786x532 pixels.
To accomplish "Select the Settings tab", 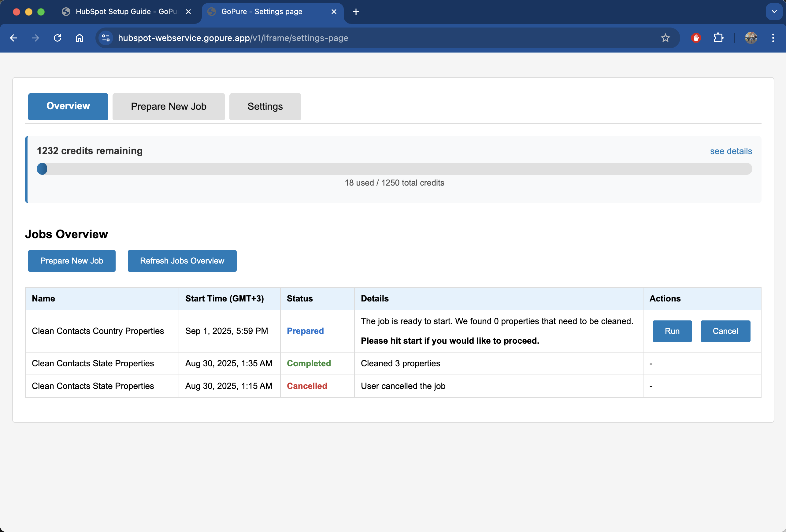I will [x=265, y=106].
